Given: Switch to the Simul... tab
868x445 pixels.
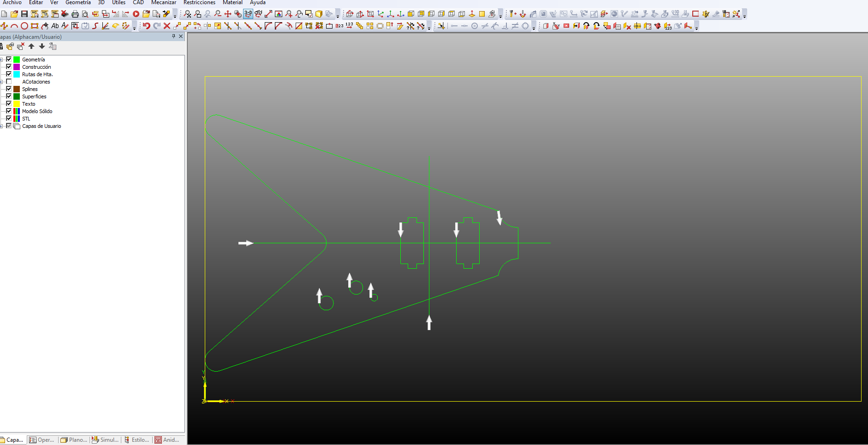Looking at the screenshot, I should point(106,440).
